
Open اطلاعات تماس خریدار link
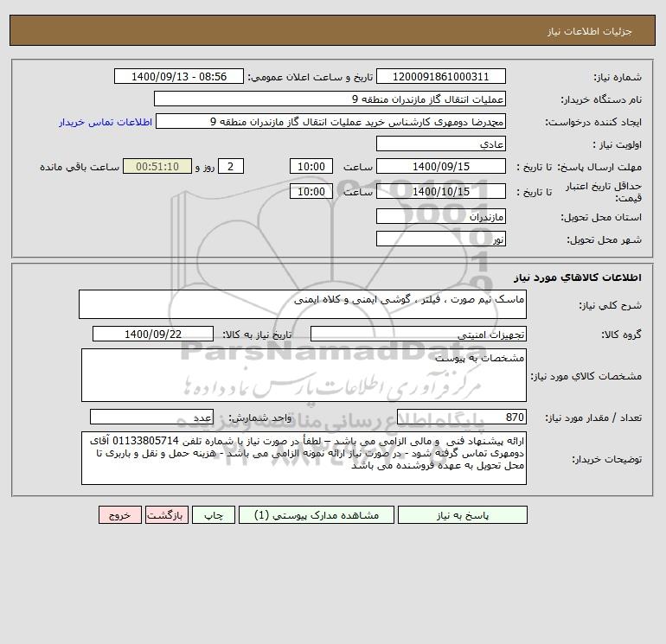point(106,122)
